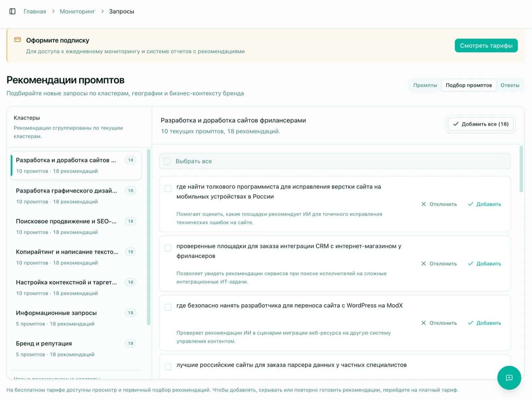Go to Главная breadcrumb
Image resolution: width=532 pixels, height=400 pixels.
click(x=35, y=11)
